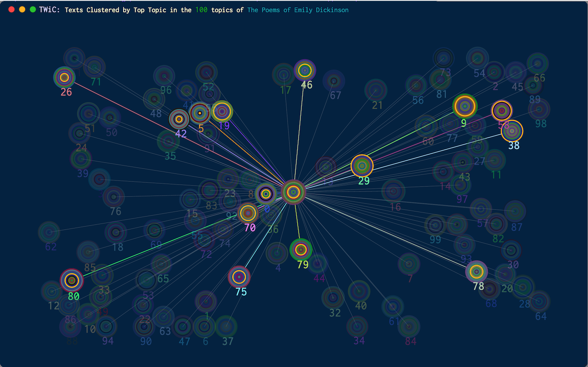
Task: Click dimmed topic cluster 71
Action: 94,67
